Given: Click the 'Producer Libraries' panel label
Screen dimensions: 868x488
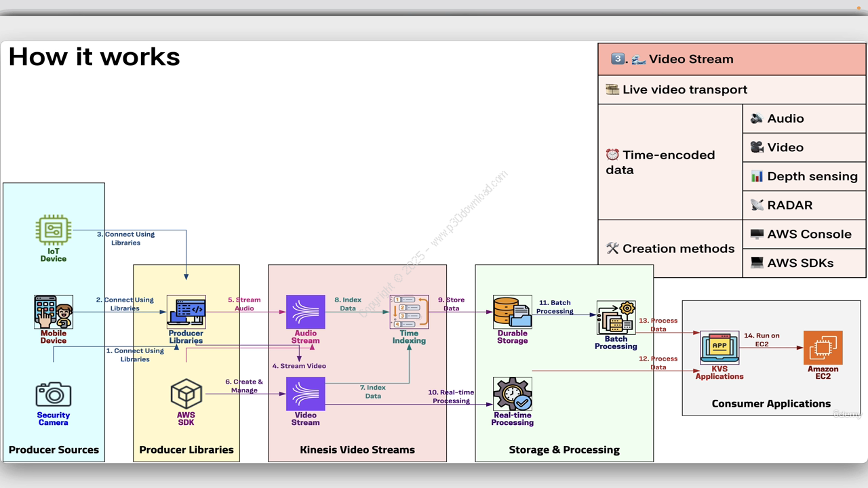Looking at the screenshot, I should pyautogui.click(x=186, y=449).
